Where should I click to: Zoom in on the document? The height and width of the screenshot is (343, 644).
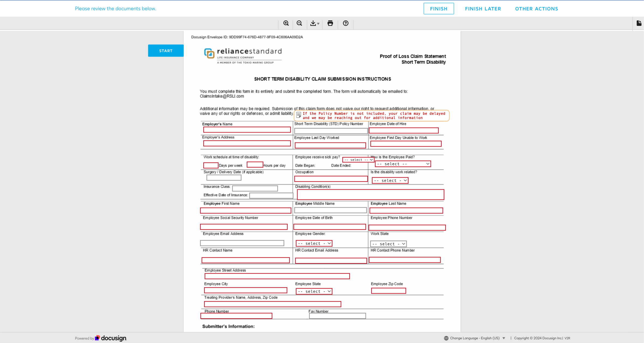(x=286, y=23)
